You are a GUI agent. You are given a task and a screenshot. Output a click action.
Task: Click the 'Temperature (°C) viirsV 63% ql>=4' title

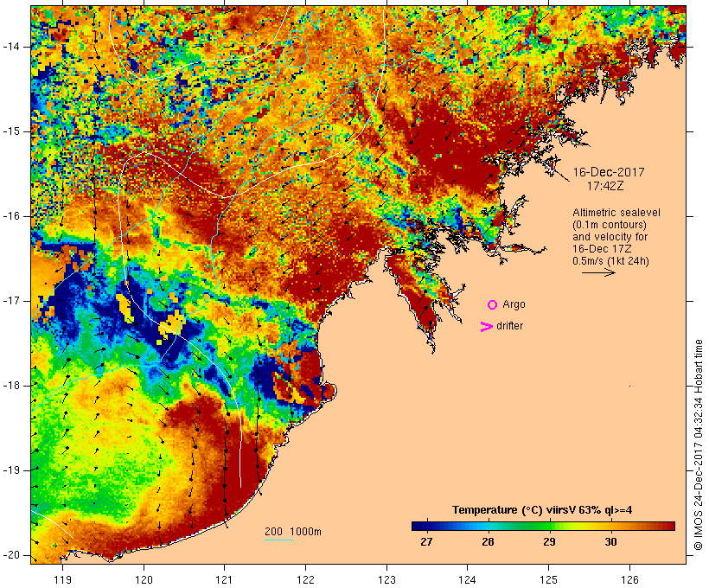click(x=542, y=510)
